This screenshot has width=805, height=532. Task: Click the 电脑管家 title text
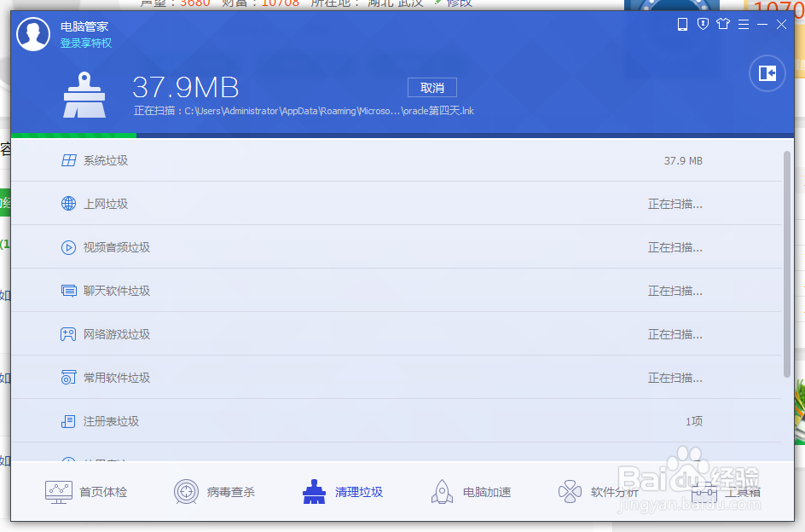(84, 26)
